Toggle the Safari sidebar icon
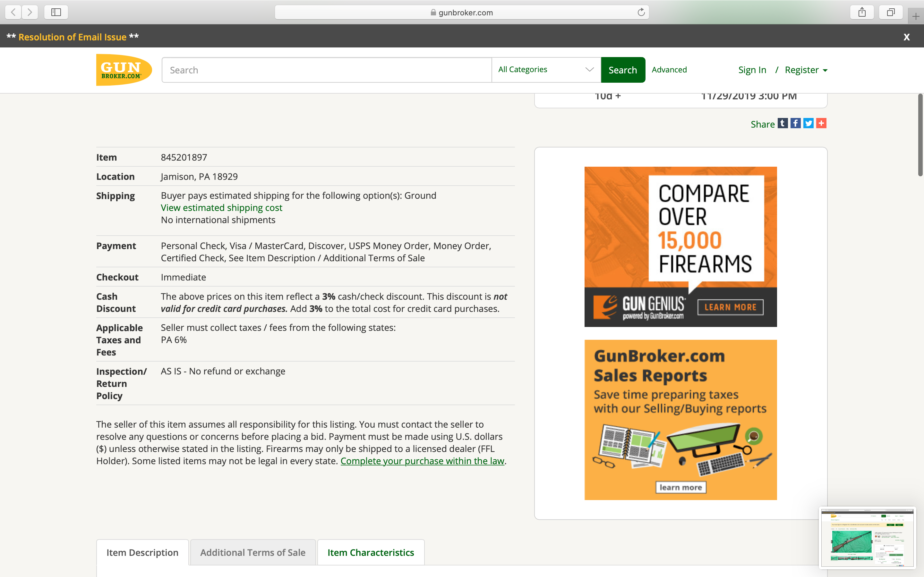The height and width of the screenshot is (577, 924). pos(56,12)
